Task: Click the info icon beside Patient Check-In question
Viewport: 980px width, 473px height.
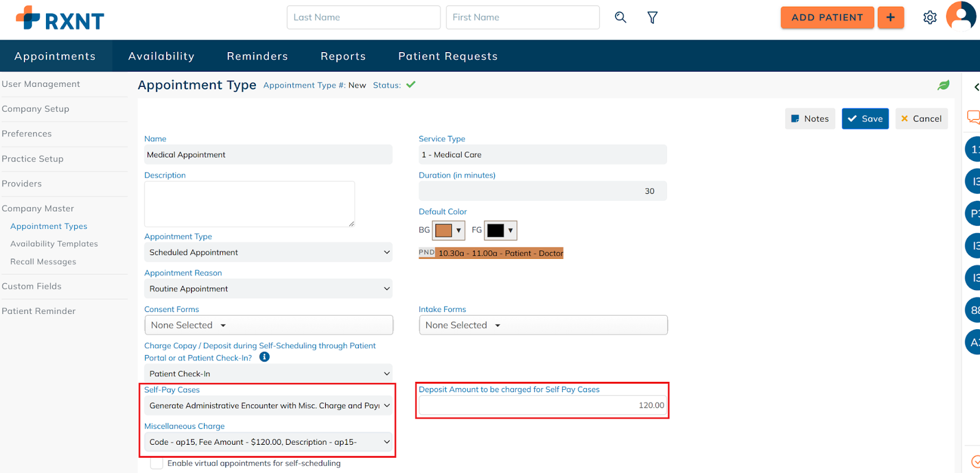Action: pos(265,357)
